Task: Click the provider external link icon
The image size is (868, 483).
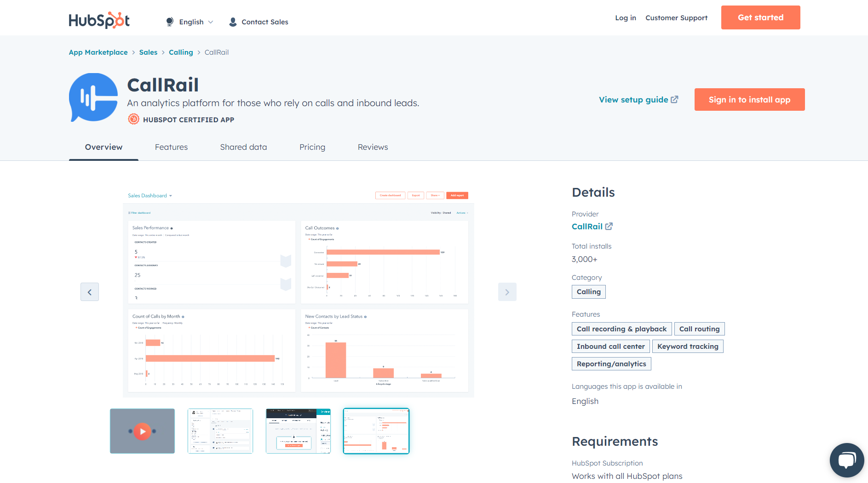Action: tap(609, 226)
